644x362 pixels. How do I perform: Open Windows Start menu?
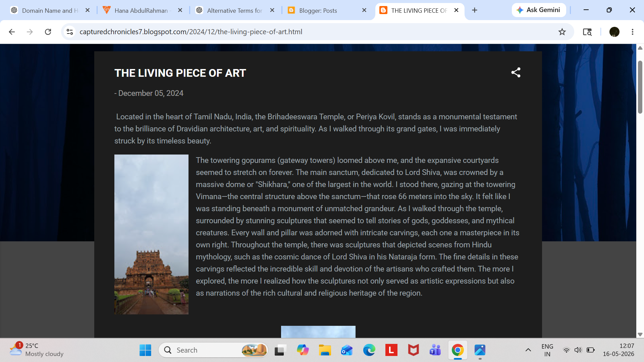tap(145, 350)
